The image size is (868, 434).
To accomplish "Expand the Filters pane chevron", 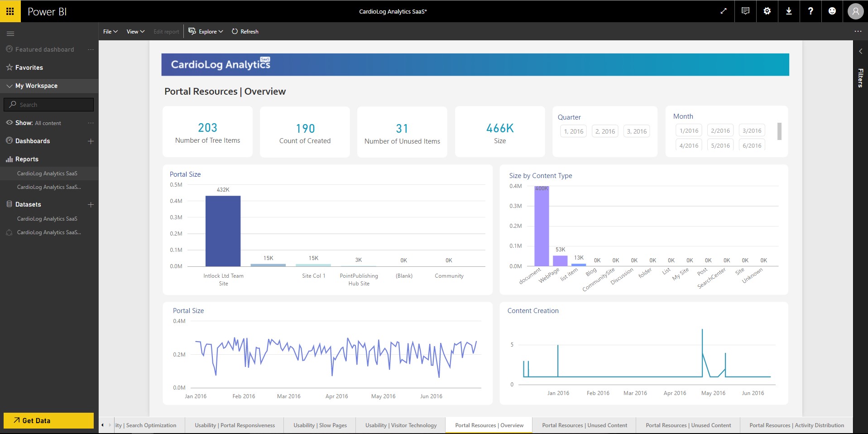I will point(860,51).
